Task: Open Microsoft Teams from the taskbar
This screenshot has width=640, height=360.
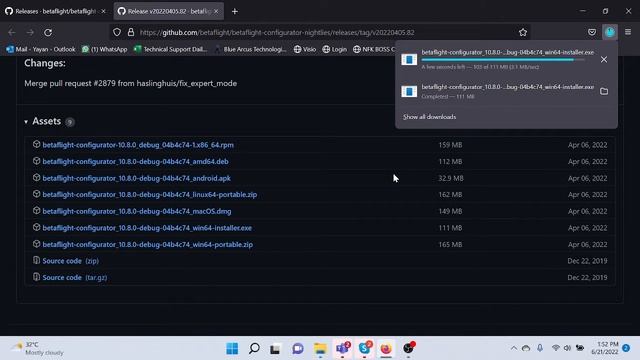Action: point(342,348)
